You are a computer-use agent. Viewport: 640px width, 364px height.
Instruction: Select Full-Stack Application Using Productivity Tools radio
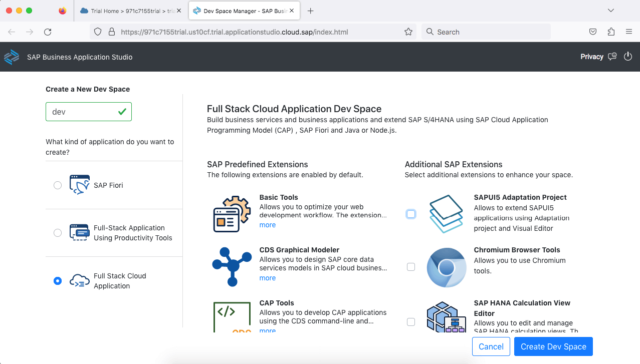click(58, 233)
